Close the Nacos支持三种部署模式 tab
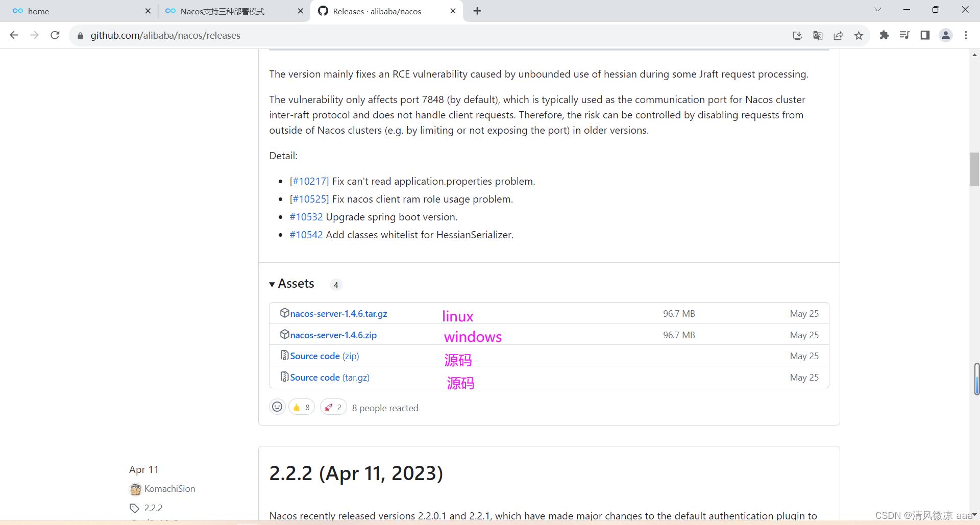This screenshot has height=525, width=980. [300, 11]
